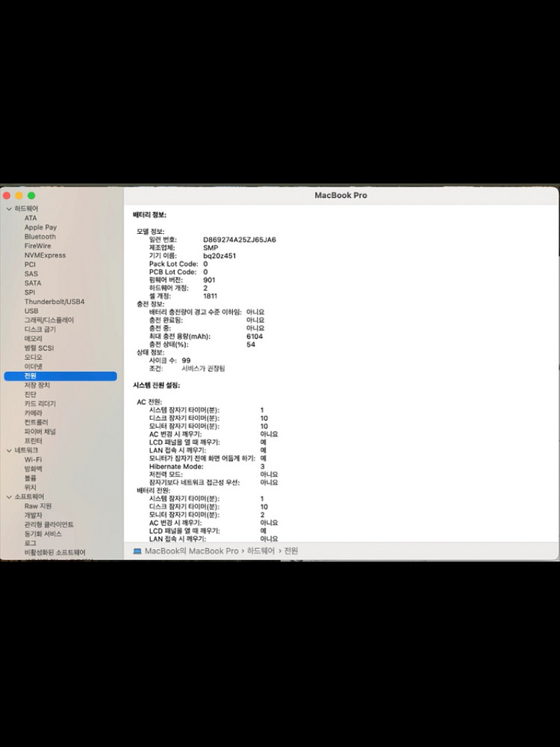Click the yellow minimize window button
Viewport: 560px width, 747px height.
(x=19, y=196)
